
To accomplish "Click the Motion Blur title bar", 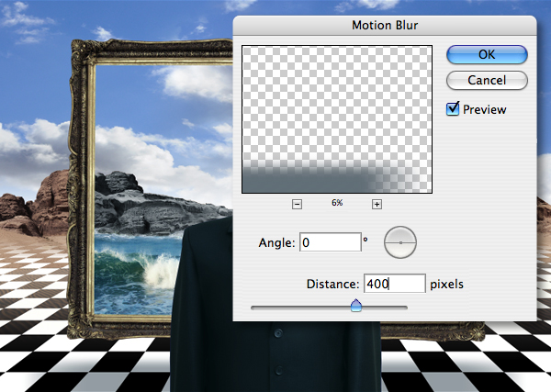I will [x=385, y=26].
